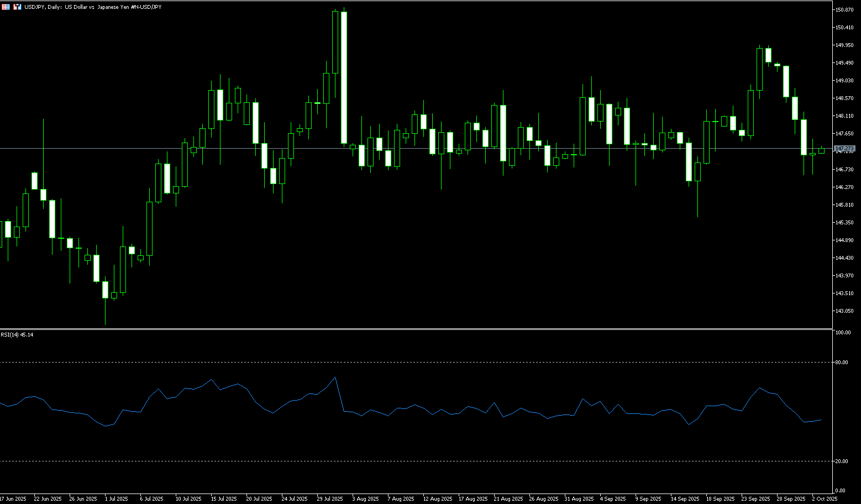The image size is (861, 504).
Task: Select the current price tag 147.273
Action: (844, 149)
